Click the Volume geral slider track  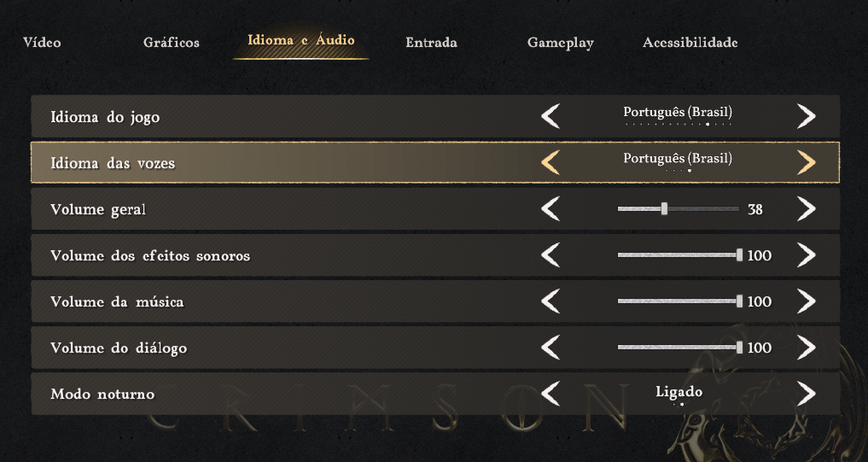pyautogui.click(x=679, y=209)
